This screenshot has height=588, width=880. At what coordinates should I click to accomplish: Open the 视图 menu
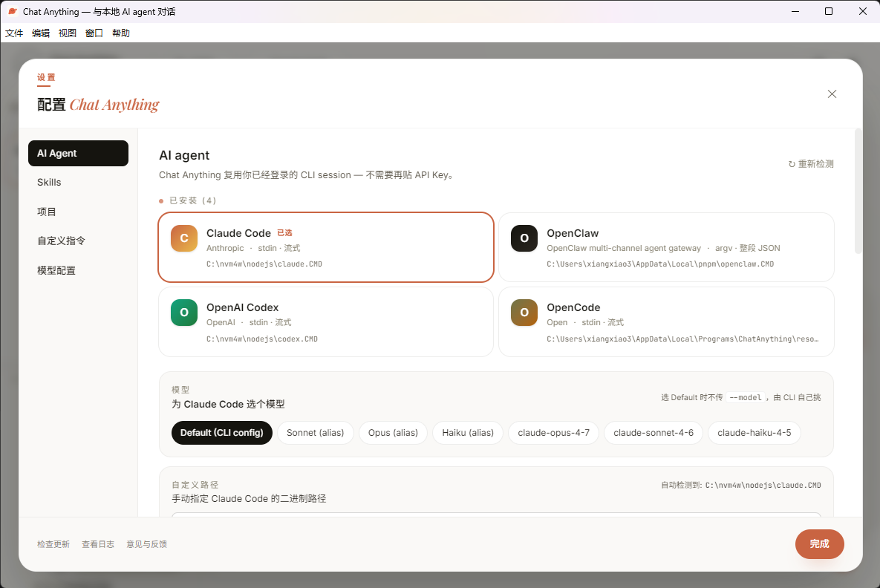pos(68,33)
